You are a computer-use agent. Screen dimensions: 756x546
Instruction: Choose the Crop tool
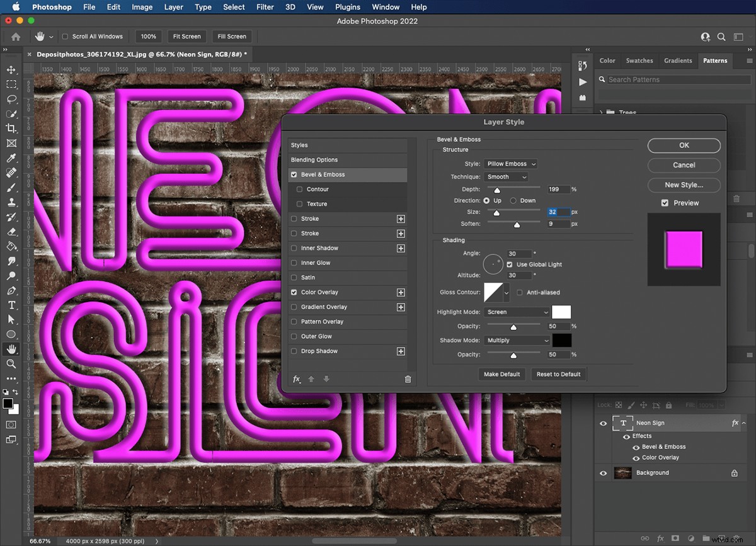[x=9, y=128]
